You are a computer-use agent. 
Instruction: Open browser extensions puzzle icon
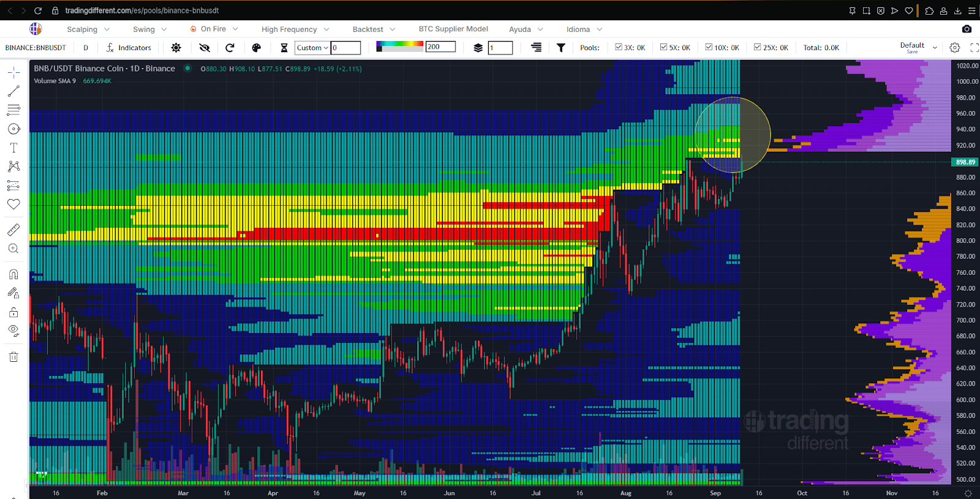tap(929, 10)
